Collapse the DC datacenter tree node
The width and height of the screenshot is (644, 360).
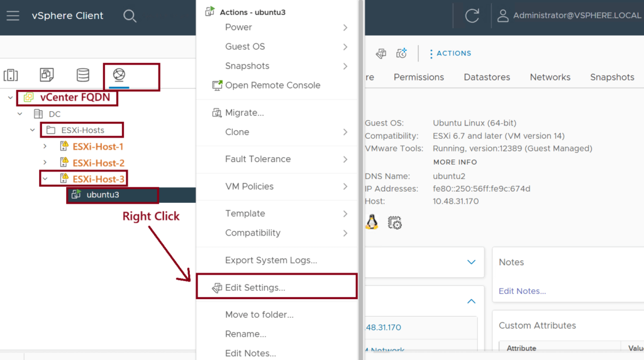click(20, 114)
